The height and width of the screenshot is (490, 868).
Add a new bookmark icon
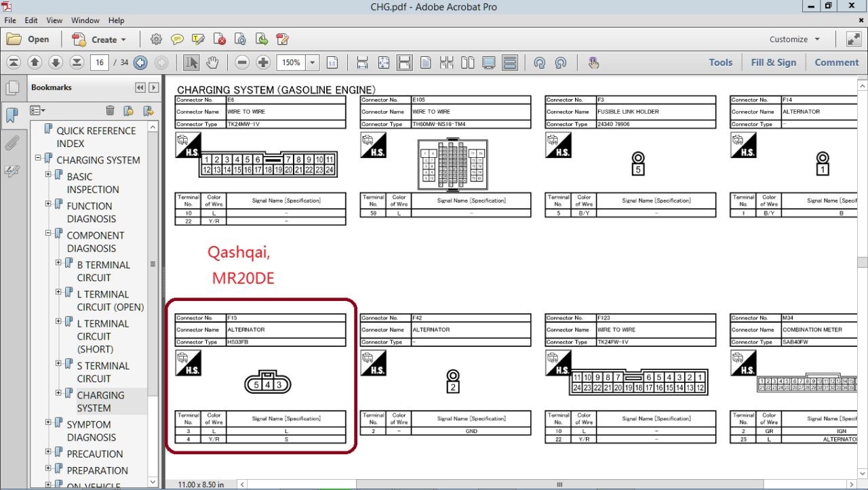[128, 110]
